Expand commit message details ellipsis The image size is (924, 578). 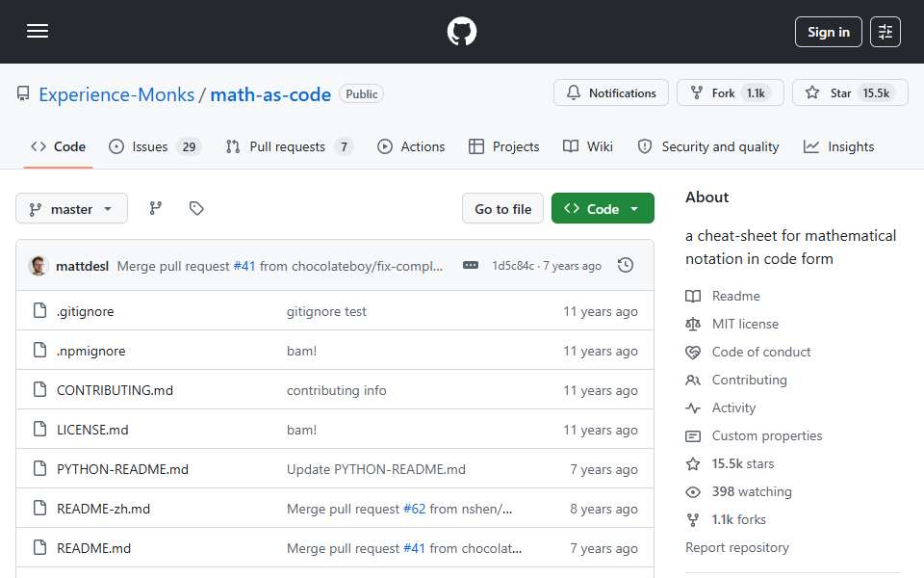click(x=471, y=266)
